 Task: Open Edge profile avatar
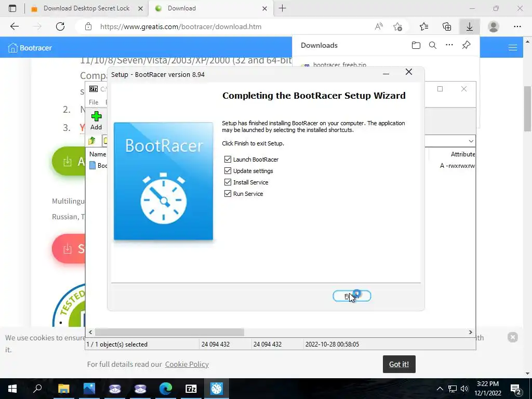coord(494,26)
